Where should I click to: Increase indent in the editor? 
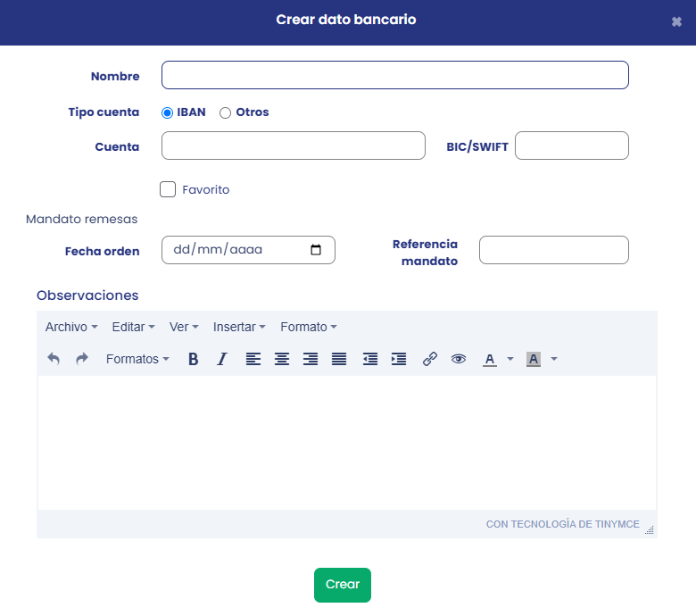coord(399,359)
